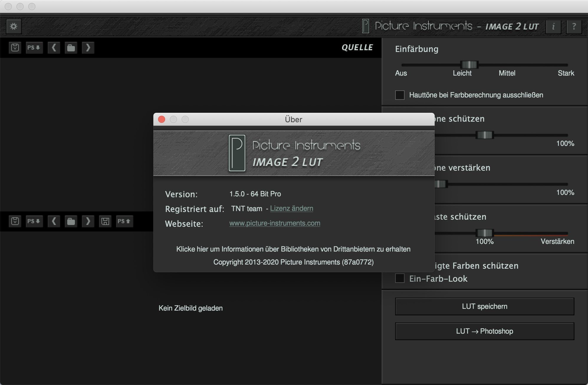The height and width of the screenshot is (385, 588).
Task: Visit www.picture-instruments.com link
Action: [275, 223]
